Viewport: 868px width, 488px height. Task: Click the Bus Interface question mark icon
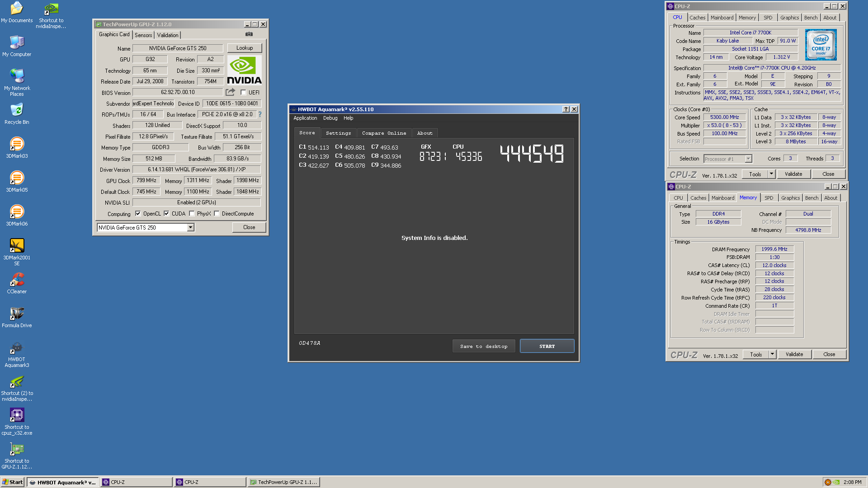click(260, 114)
